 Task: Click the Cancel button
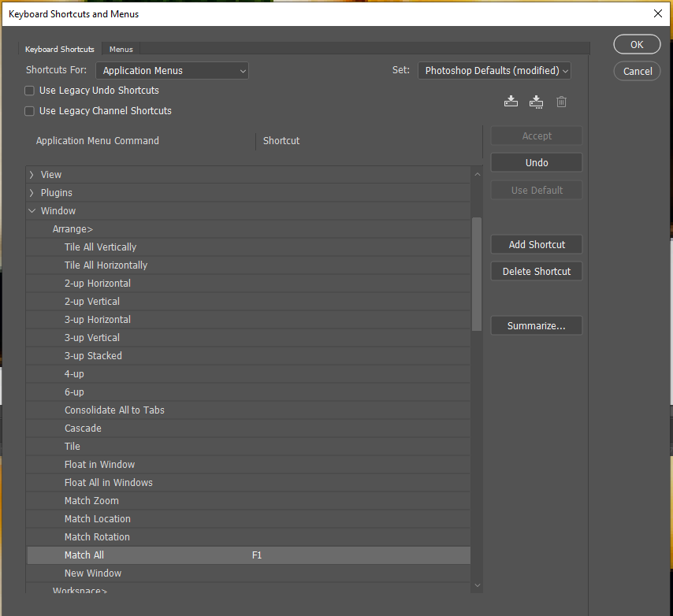(637, 71)
